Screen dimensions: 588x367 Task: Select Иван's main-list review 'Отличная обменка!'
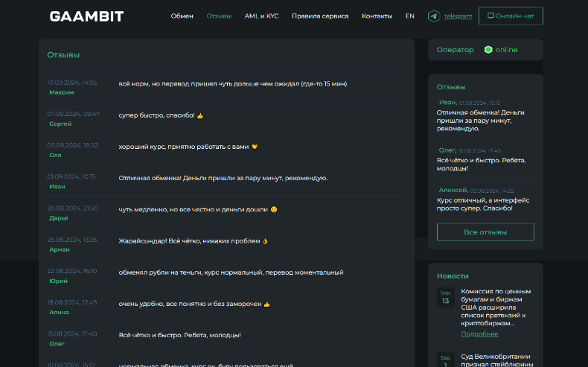click(223, 178)
